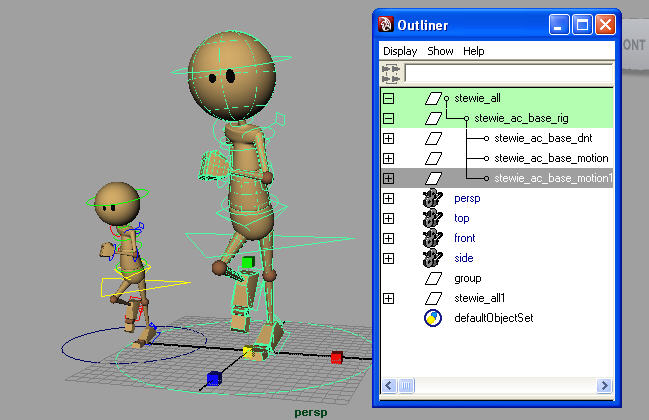
Task: Expand the stewie_ac_base_motion1 node
Action: (388, 178)
